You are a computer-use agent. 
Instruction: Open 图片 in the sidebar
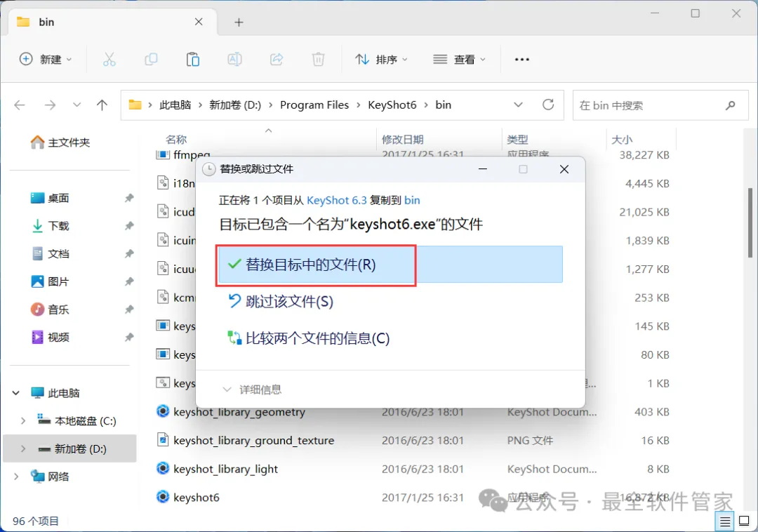coord(50,281)
